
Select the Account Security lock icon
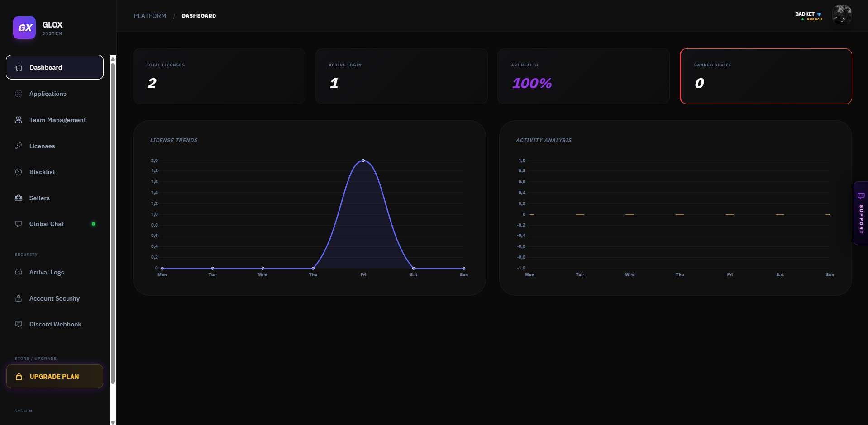pyautogui.click(x=19, y=298)
